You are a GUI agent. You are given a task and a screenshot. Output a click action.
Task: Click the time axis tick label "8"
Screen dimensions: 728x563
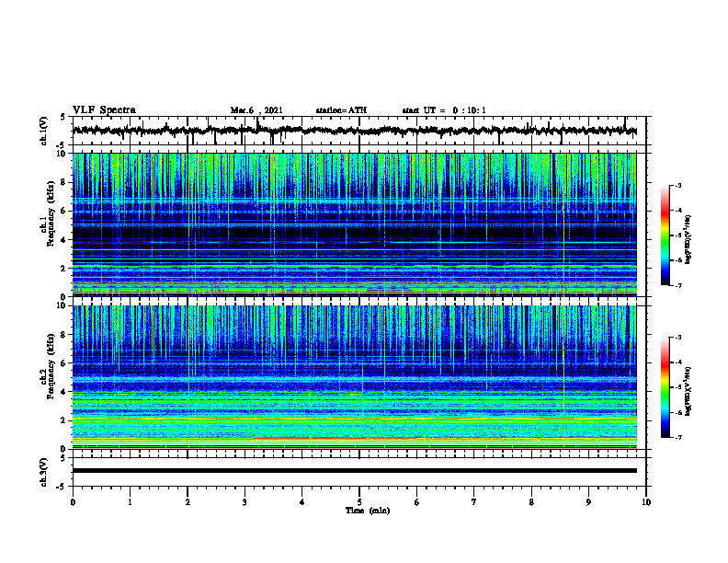(531, 502)
